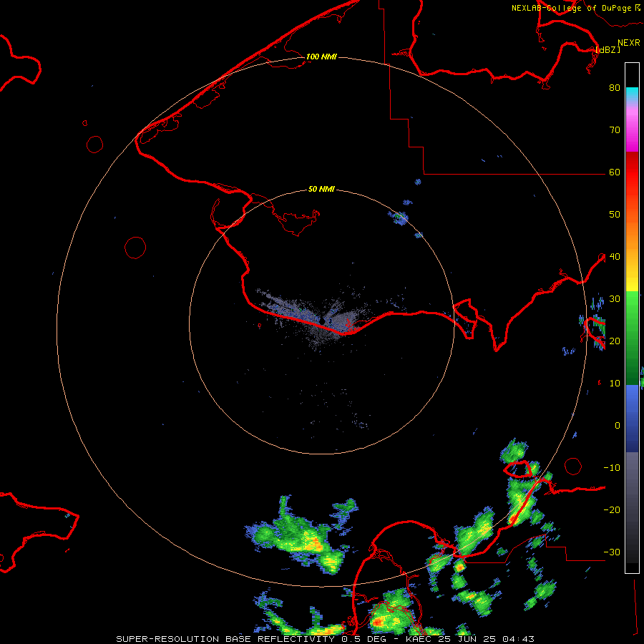The image size is (644, 644).
Task: Click the 60 value on the dBZ scale
Action: [615, 172]
